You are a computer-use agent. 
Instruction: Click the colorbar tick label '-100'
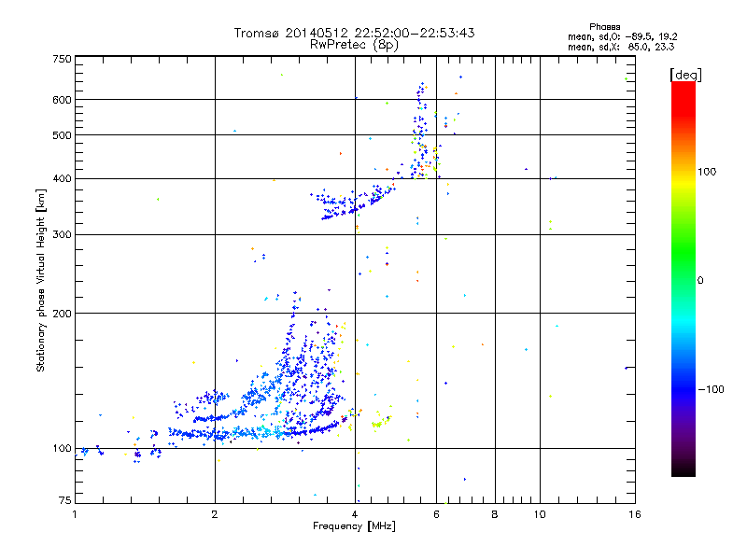click(712, 389)
